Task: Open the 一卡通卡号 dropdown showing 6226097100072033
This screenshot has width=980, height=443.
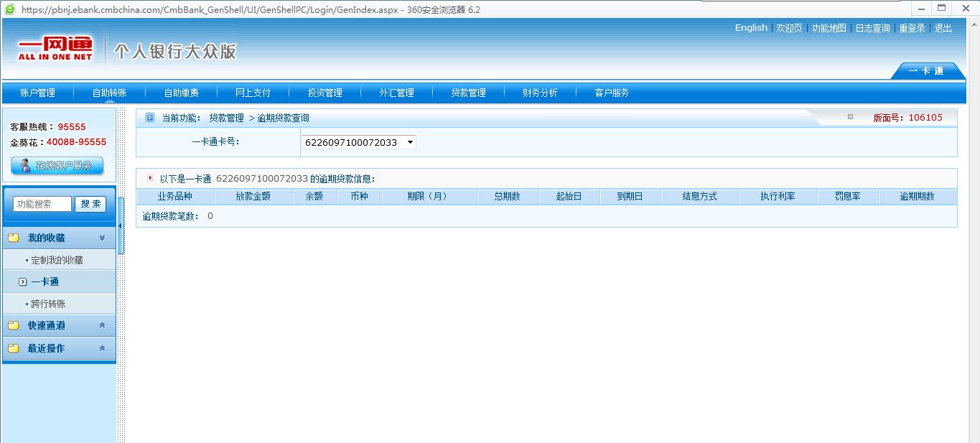Action: [x=359, y=142]
